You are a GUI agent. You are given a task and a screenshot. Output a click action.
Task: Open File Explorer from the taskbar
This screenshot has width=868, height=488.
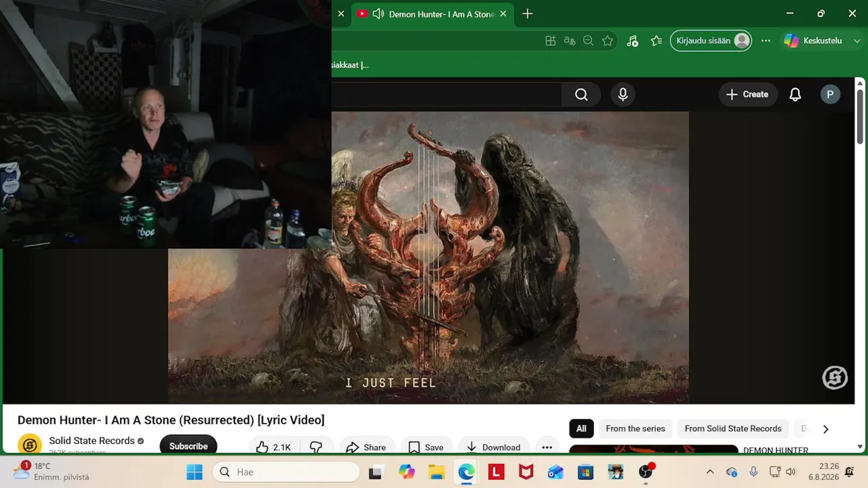point(436,472)
